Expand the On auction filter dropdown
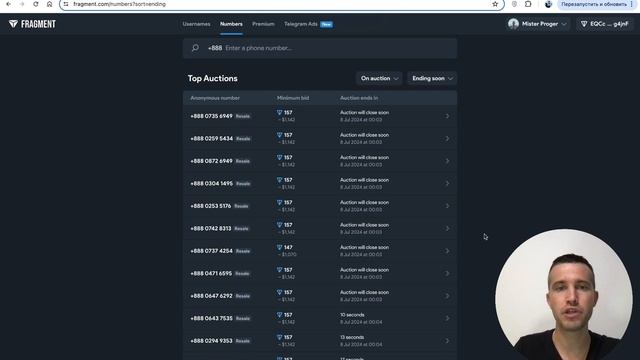This screenshot has width=640, height=360. click(x=379, y=78)
